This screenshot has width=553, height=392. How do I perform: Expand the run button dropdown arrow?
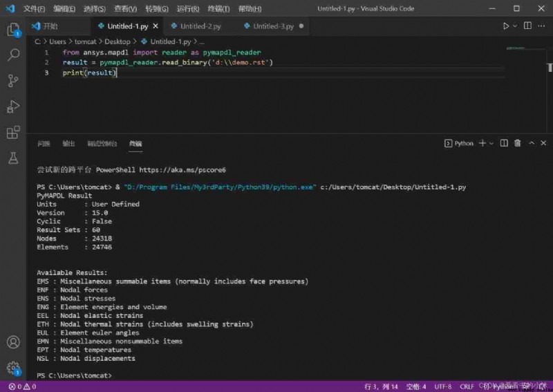(515, 26)
